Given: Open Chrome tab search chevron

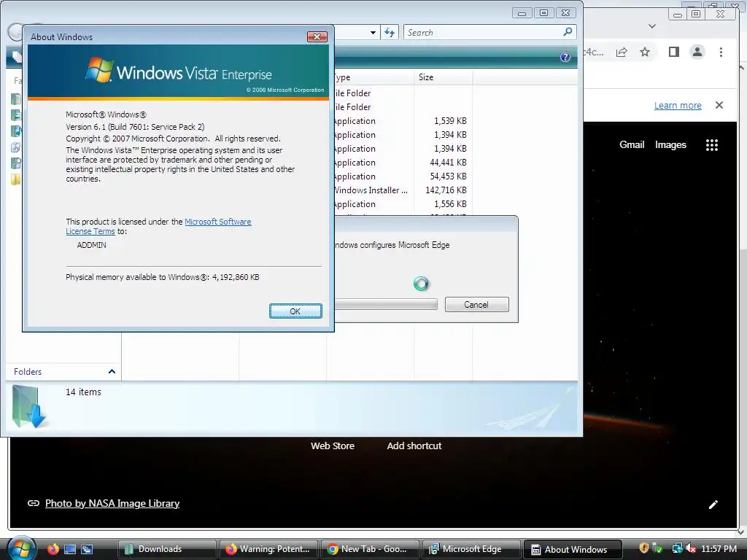Looking at the screenshot, I should pyautogui.click(x=652, y=26).
